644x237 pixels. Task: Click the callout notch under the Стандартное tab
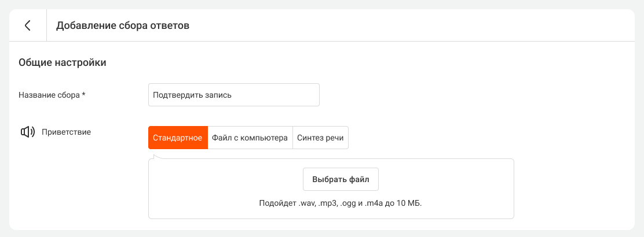tap(156, 157)
